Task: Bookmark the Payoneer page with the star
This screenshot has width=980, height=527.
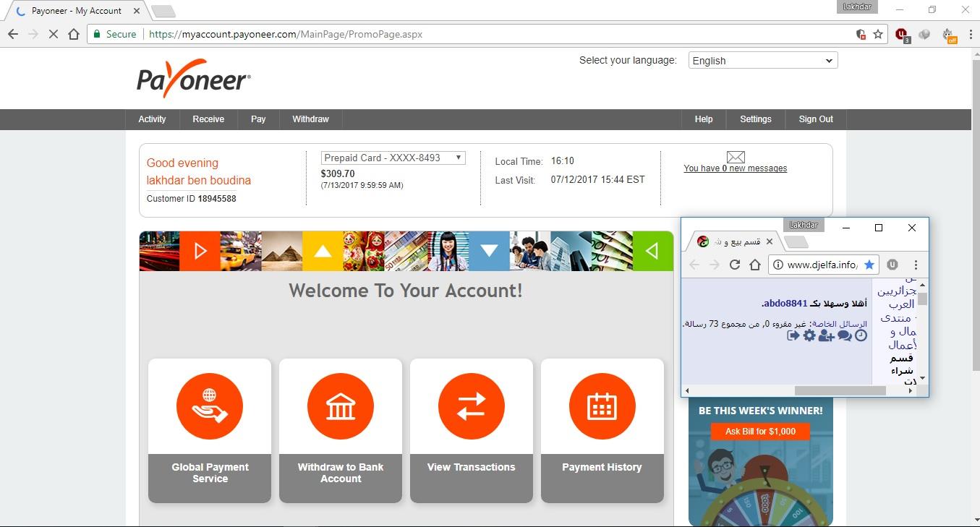Action: 878,34
